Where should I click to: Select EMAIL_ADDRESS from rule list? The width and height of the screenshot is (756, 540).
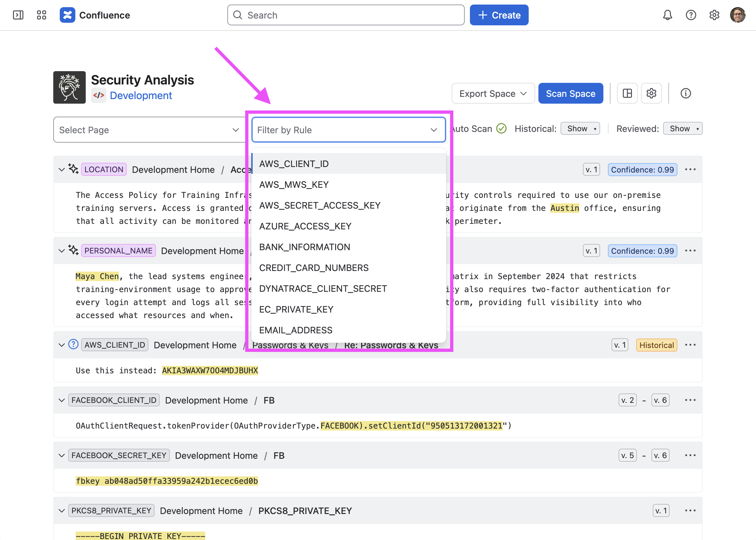[x=348, y=330]
